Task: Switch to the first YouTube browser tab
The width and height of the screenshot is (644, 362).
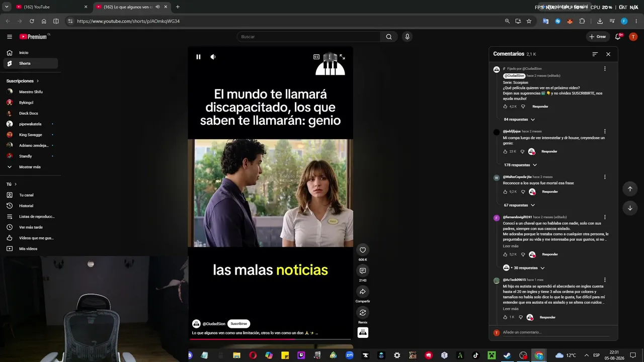Action: click(x=52, y=7)
